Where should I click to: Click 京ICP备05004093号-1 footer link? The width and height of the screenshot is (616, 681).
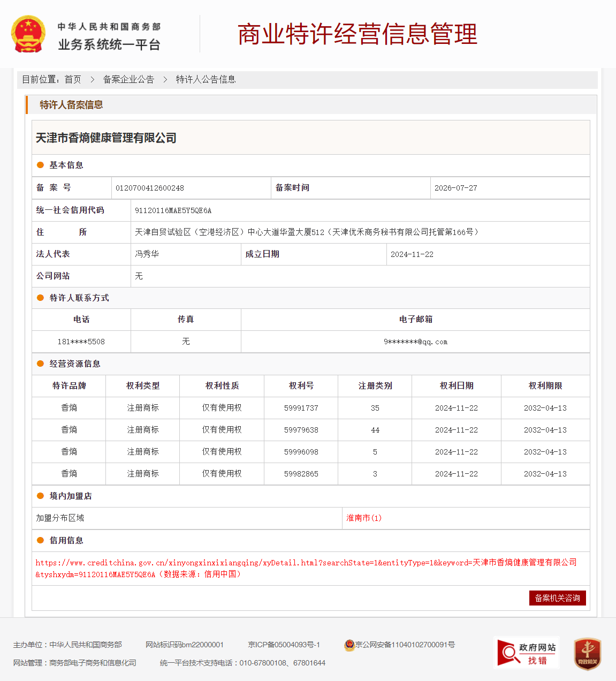[x=284, y=645]
